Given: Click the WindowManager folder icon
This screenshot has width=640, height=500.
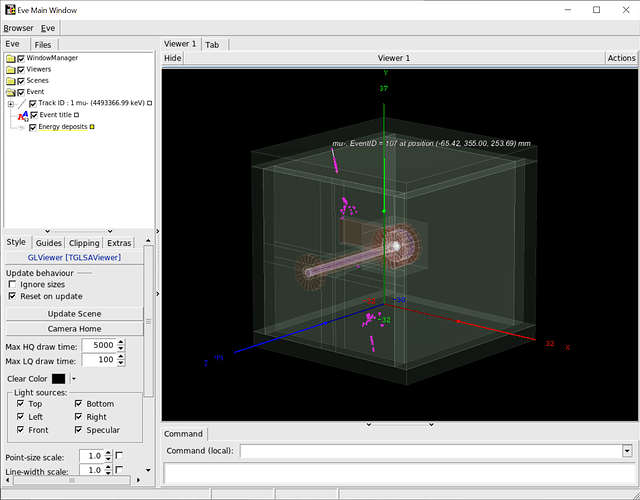Looking at the screenshot, I should pos(11,58).
